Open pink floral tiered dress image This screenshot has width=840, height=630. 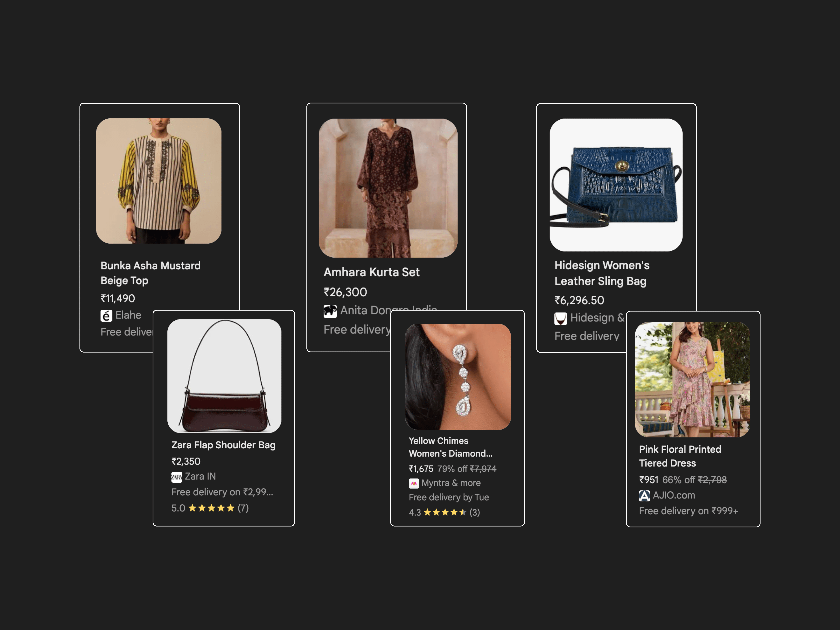click(x=692, y=379)
